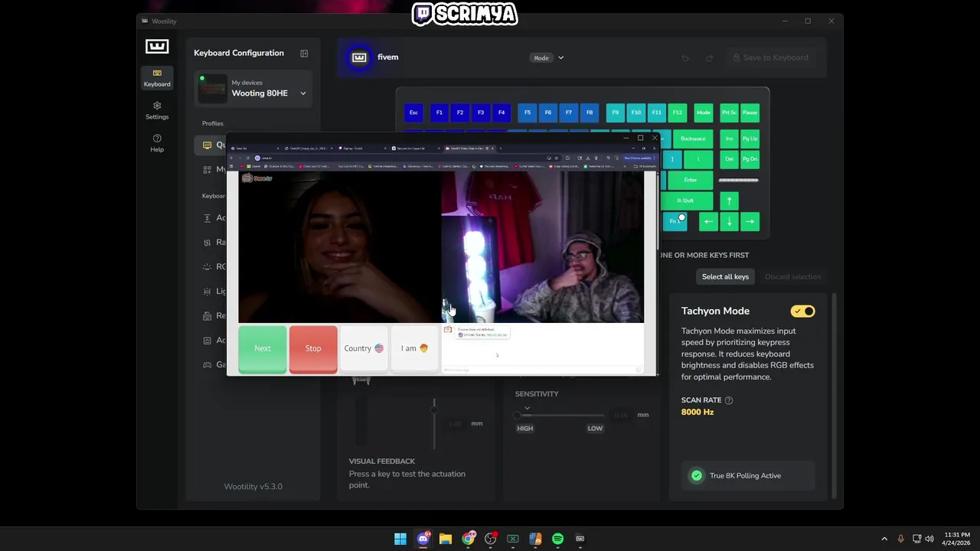980x551 pixels.
Task: Open File Explorer from the taskbar
Action: click(x=446, y=539)
